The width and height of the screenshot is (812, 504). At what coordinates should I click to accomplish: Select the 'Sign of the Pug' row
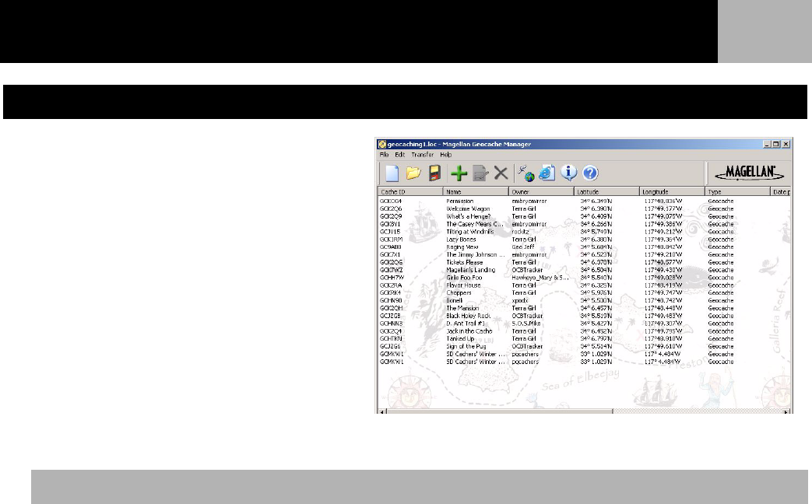pos(584,347)
